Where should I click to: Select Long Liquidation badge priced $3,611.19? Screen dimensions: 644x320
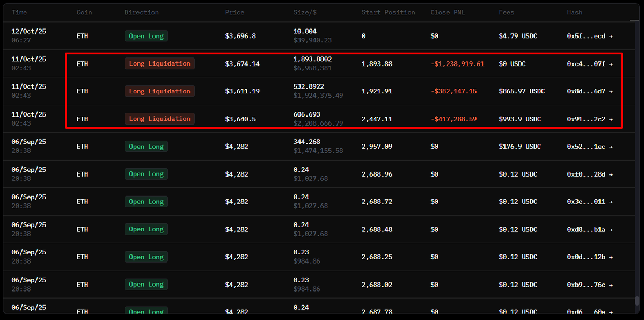pyautogui.click(x=159, y=91)
